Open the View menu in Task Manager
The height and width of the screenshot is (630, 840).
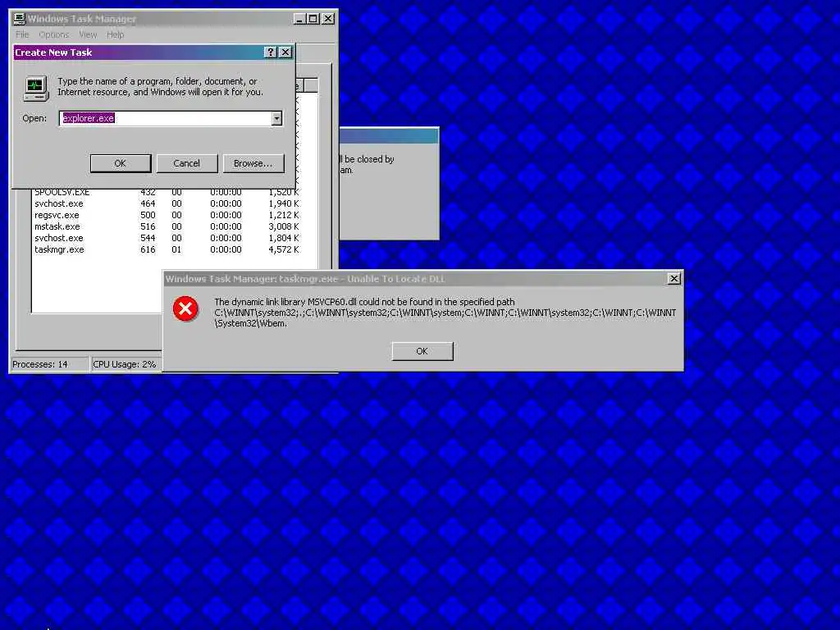click(x=88, y=34)
